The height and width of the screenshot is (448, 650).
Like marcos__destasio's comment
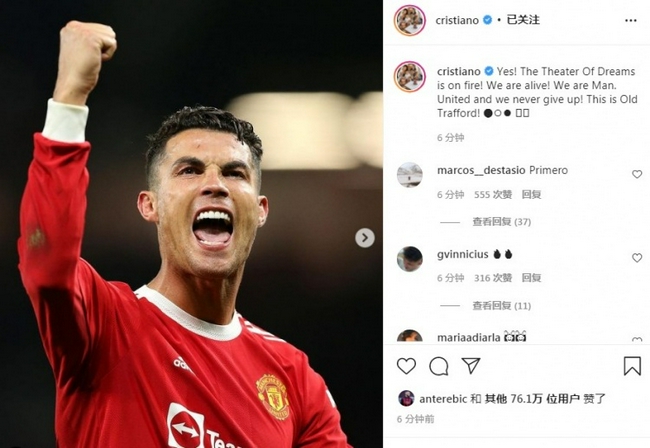pyautogui.click(x=637, y=174)
